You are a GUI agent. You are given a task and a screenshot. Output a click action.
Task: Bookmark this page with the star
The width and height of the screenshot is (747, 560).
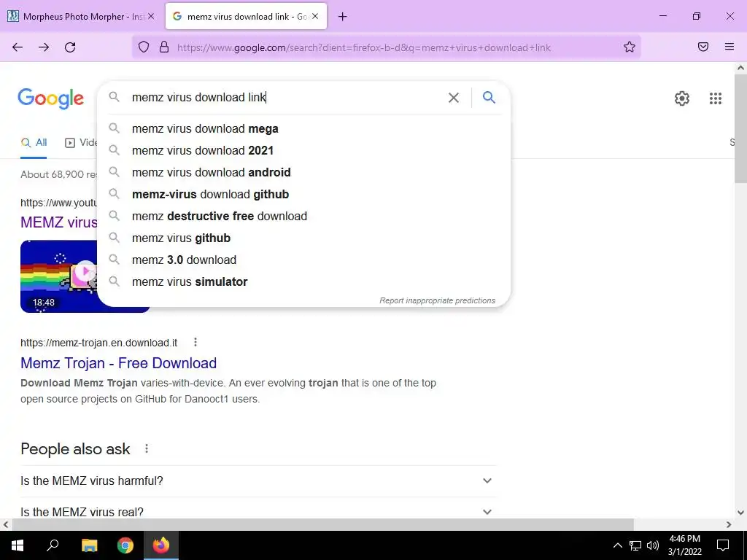pos(630,47)
